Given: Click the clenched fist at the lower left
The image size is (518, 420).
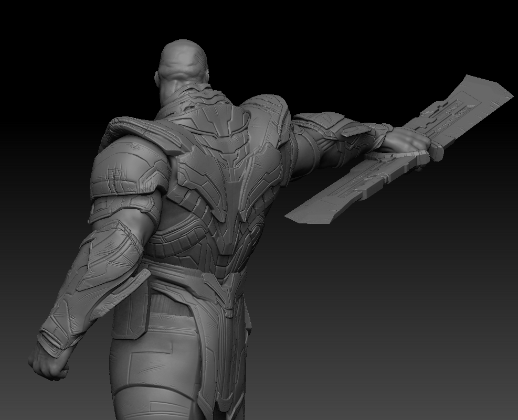Looking at the screenshot, I should pyautogui.click(x=49, y=362).
